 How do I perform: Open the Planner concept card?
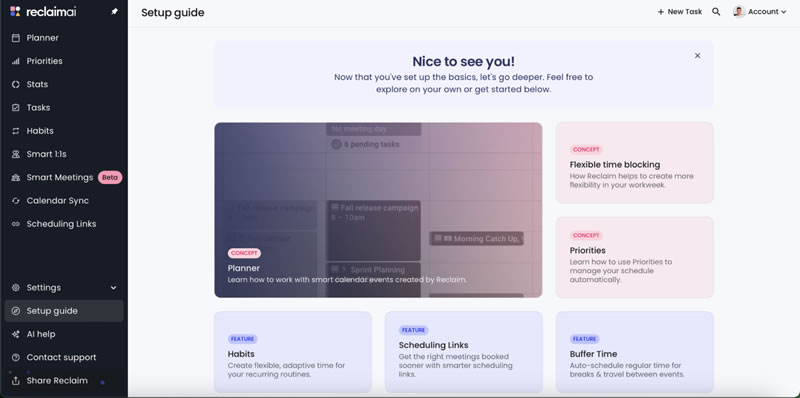point(378,210)
